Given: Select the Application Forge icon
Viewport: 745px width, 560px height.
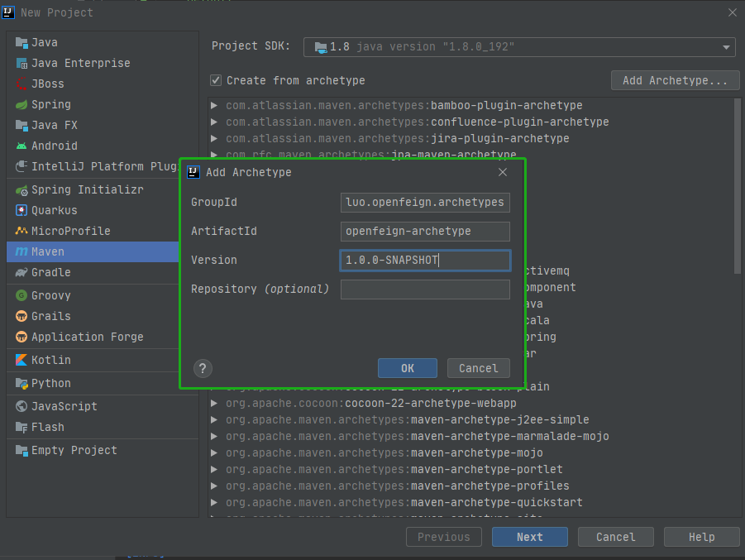Looking at the screenshot, I should tap(21, 337).
